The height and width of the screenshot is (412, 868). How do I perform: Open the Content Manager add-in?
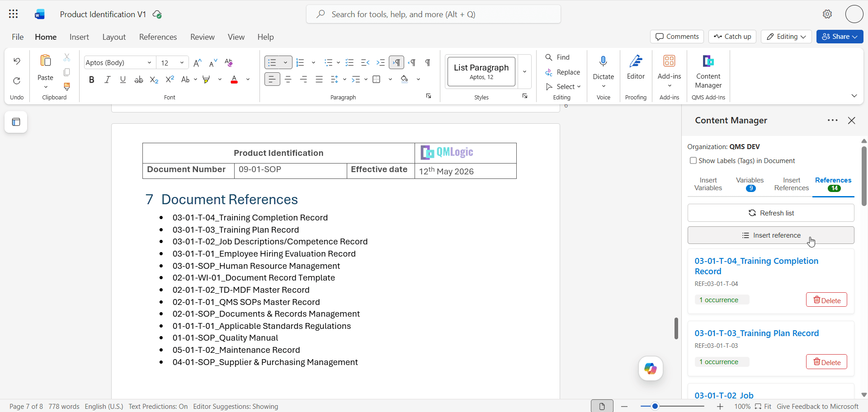[x=708, y=72]
